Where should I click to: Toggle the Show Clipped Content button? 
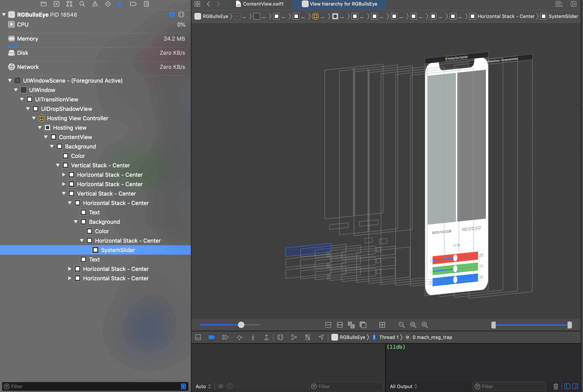[x=328, y=325]
